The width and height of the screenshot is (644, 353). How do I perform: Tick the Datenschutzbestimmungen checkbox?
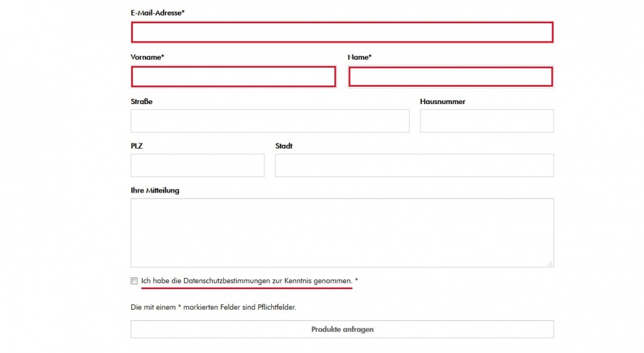pyautogui.click(x=134, y=281)
